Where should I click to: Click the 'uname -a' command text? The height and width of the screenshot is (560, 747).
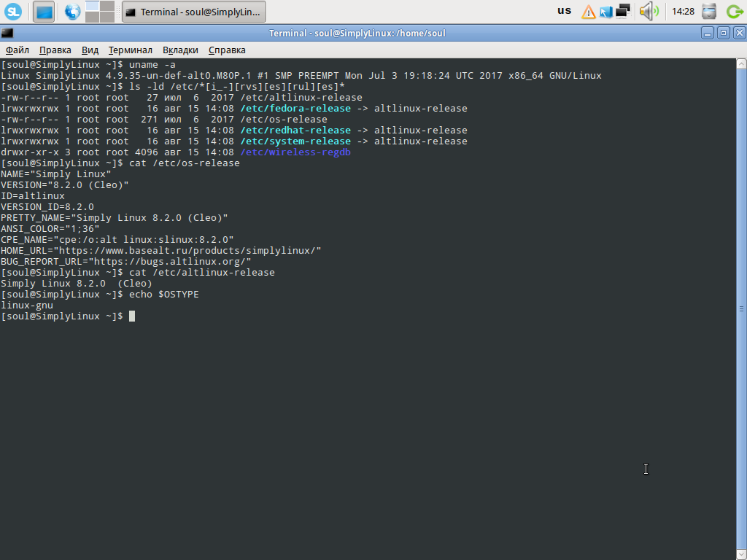[152, 64]
